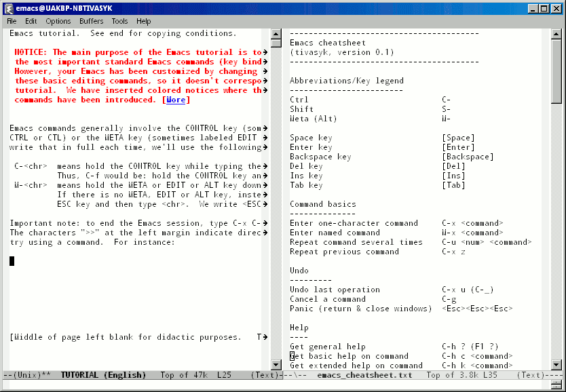Follow the More link in the notice

pos(176,100)
